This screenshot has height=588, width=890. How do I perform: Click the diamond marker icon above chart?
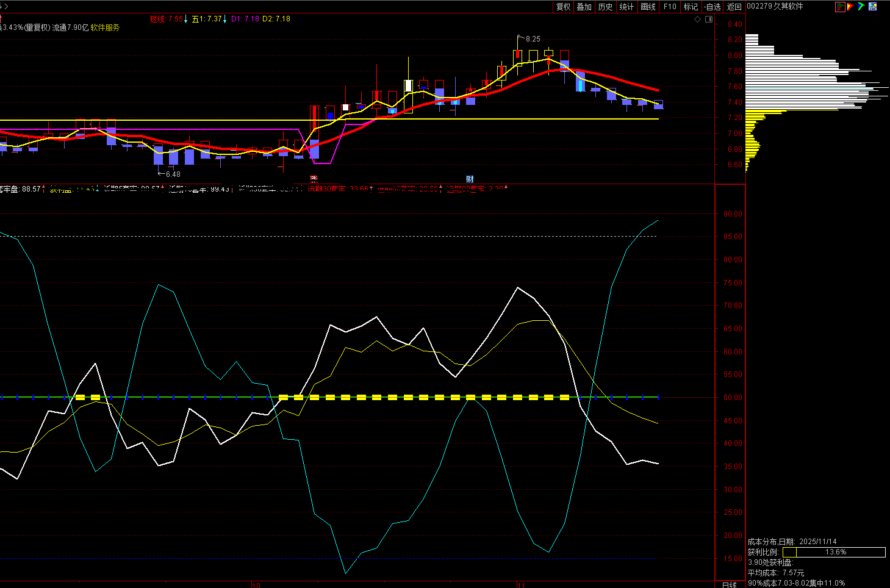pyautogui.click(x=698, y=19)
